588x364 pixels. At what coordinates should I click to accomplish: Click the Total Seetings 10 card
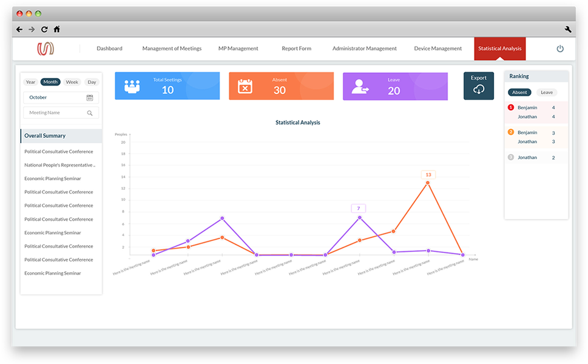167,86
